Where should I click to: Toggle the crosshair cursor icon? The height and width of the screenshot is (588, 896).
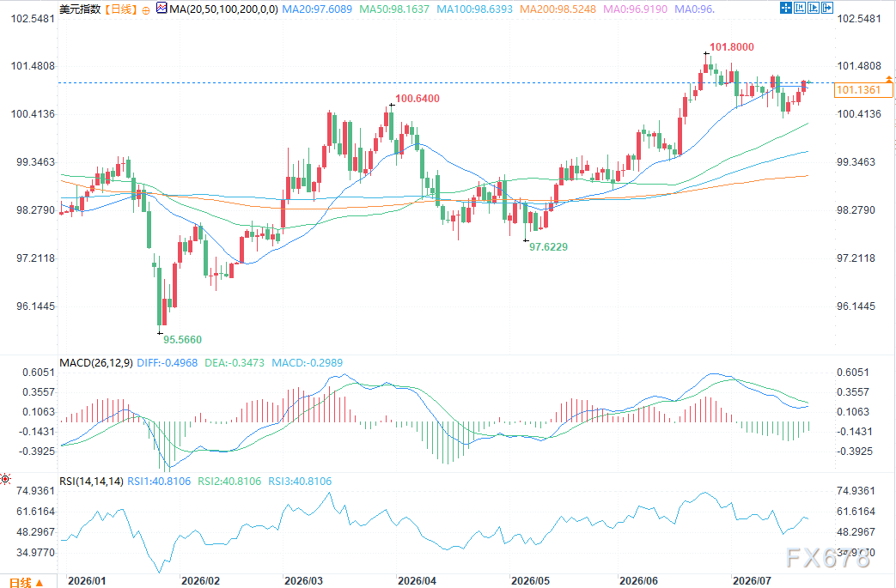pos(786,8)
